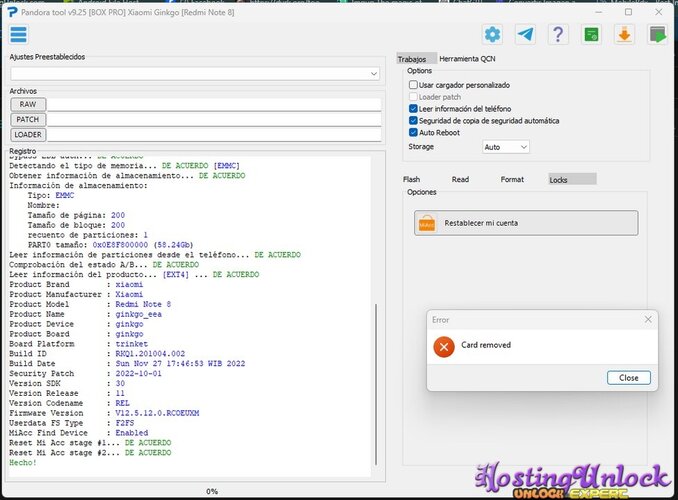Click the red error X icon
The image size is (678, 500).
(444, 346)
